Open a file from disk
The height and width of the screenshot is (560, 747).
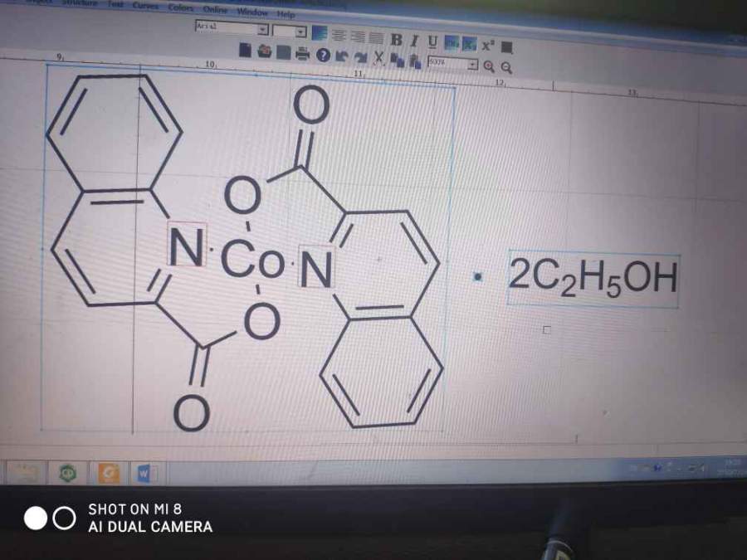point(265,51)
